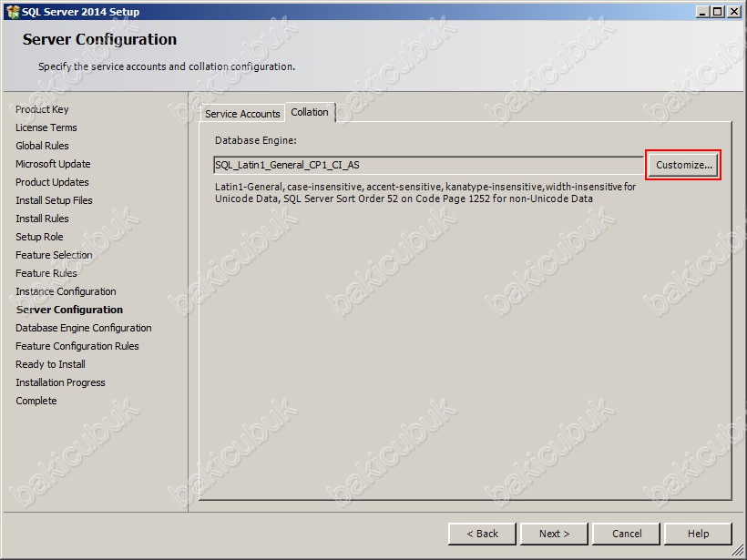Screen dimensions: 747x560
Task: Select Installation Progress step
Action: click(x=60, y=382)
